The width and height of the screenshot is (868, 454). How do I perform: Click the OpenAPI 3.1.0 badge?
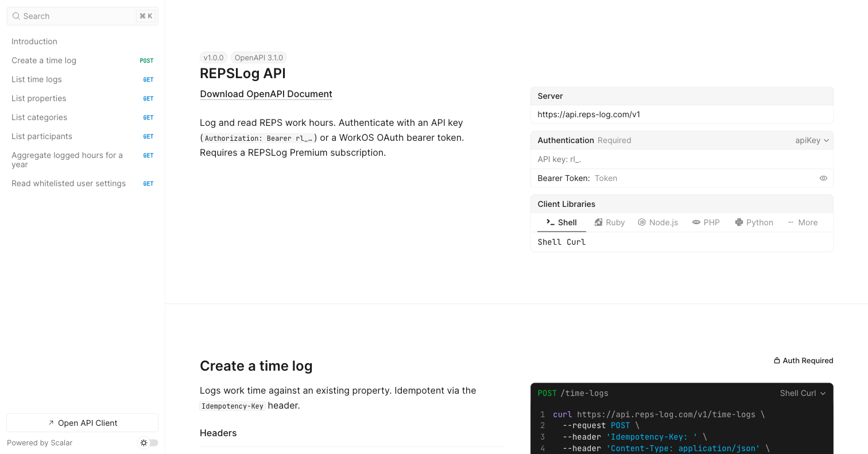click(x=259, y=57)
